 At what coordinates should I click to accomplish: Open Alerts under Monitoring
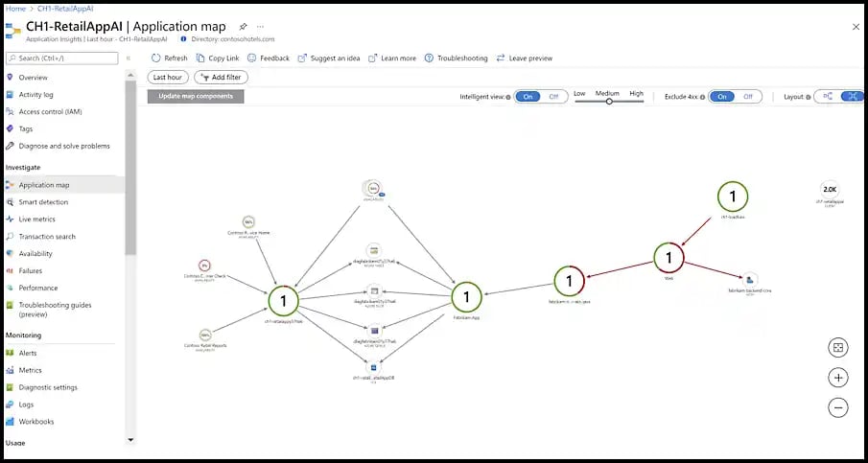click(28, 353)
